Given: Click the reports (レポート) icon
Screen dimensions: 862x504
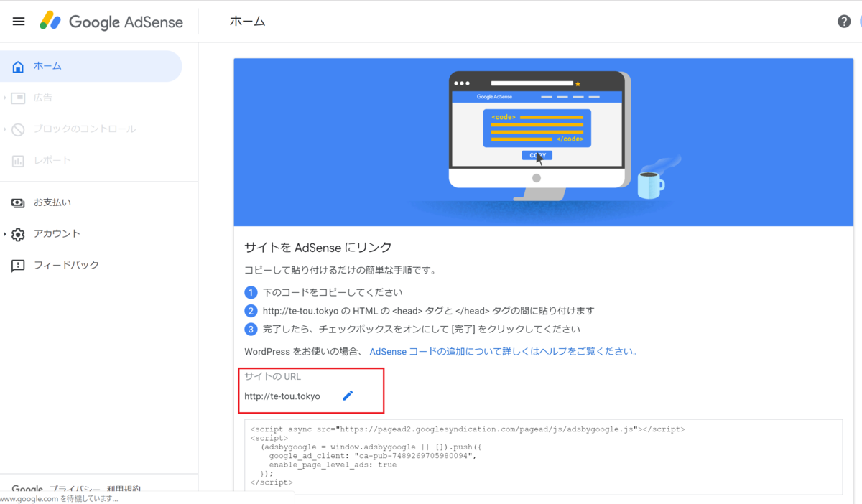Looking at the screenshot, I should click(x=18, y=161).
